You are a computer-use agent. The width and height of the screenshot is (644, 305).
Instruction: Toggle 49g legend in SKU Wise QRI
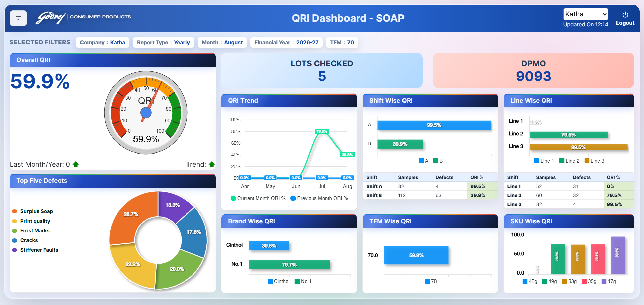pyautogui.click(x=550, y=281)
